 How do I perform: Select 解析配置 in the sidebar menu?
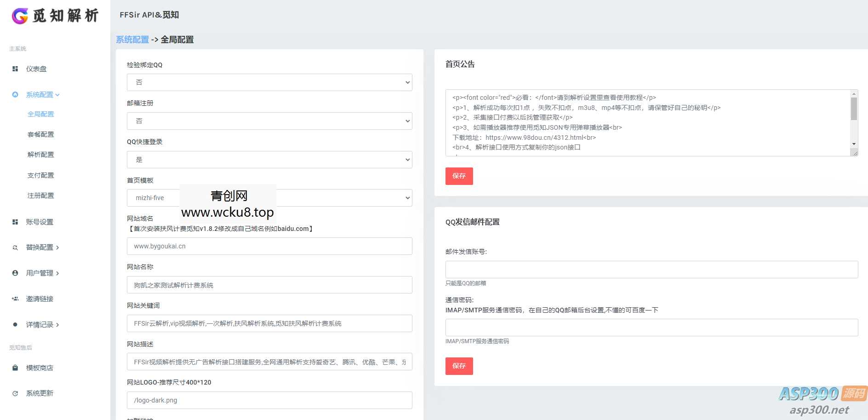tap(40, 155)
